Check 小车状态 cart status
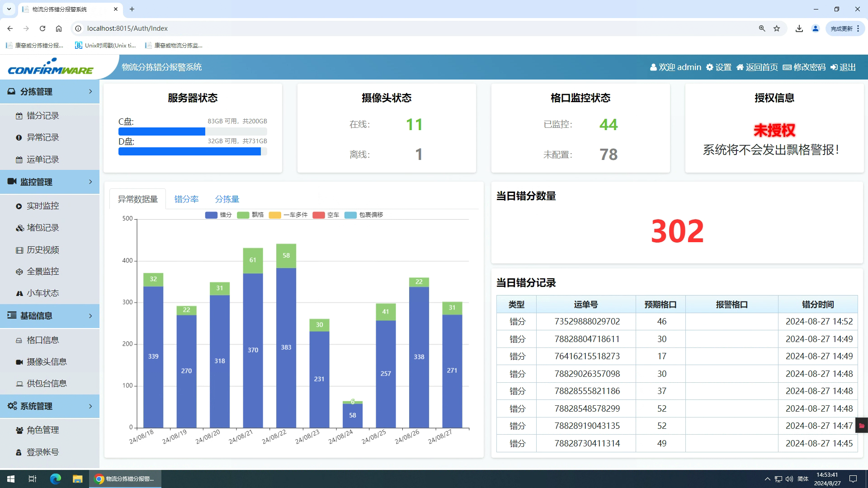This screenshot has width=868, height=488. pyautogui.click(x=42, y=293)
